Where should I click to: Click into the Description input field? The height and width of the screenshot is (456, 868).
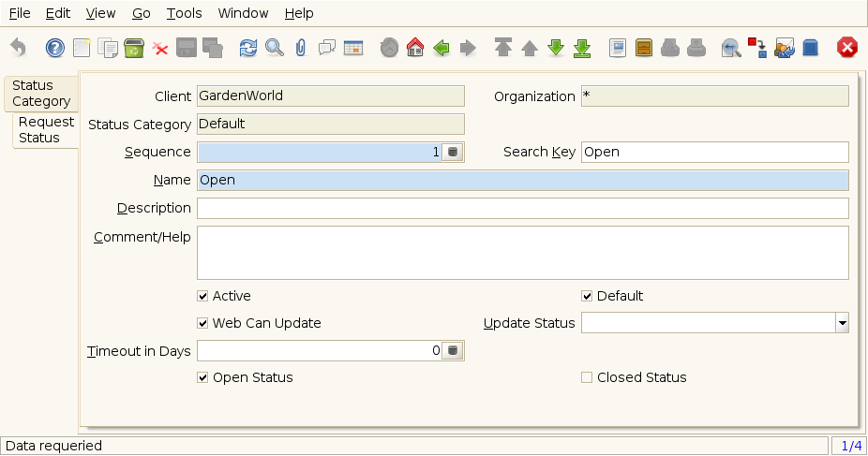pyautogui.click(x=522, y=209)
